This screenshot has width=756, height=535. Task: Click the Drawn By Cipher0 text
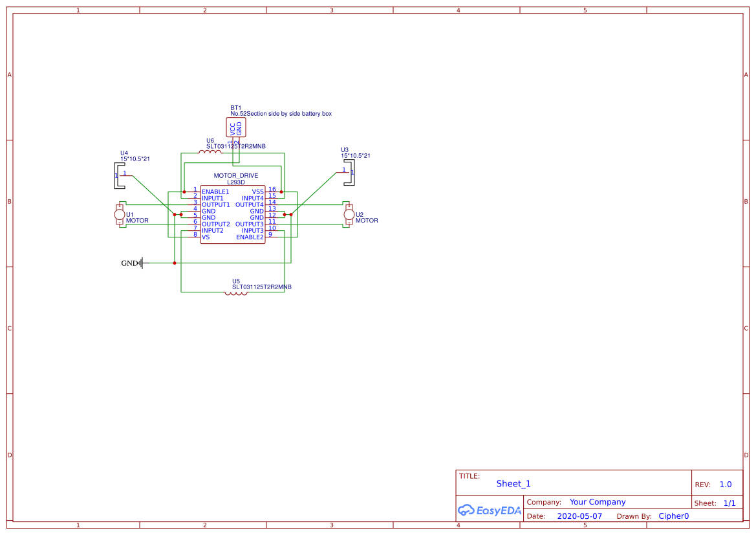(x=673, y=516)
